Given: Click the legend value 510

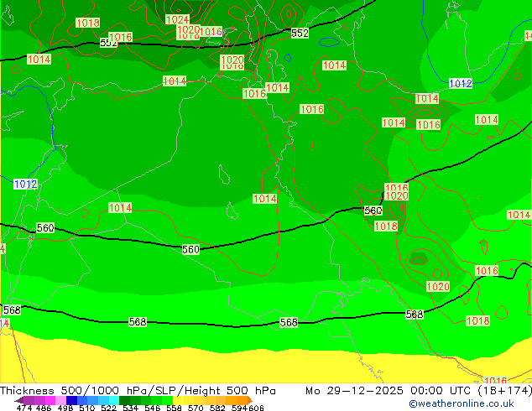Looking at the screenshot, I should (x=87, y=408).
